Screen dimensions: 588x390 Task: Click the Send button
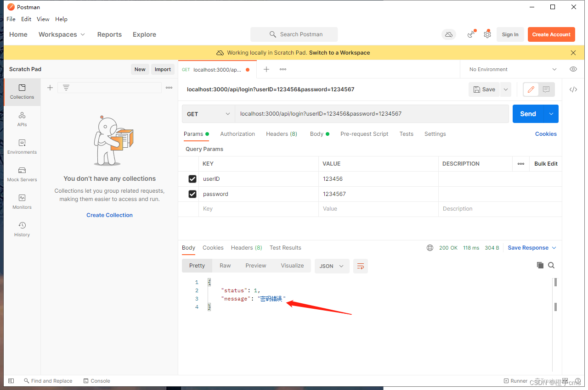click(528, 114)
